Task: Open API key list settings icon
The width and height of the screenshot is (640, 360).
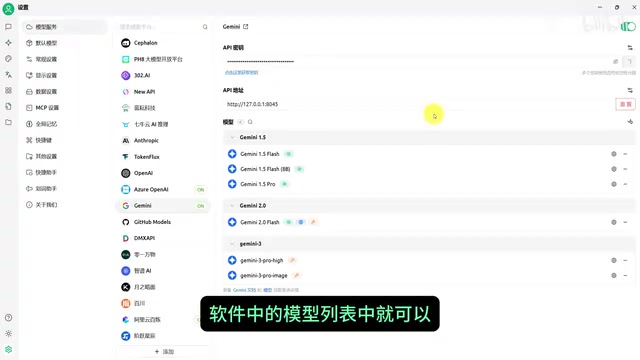Action: click(630, 48)
